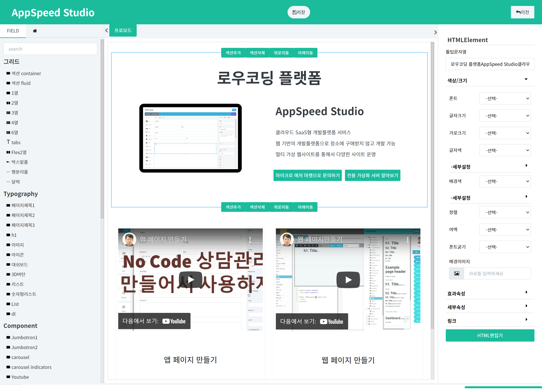This screenshot has height=392, width=542.
Task: Open the 배경색 dropdown
Action: click(505, 181)
